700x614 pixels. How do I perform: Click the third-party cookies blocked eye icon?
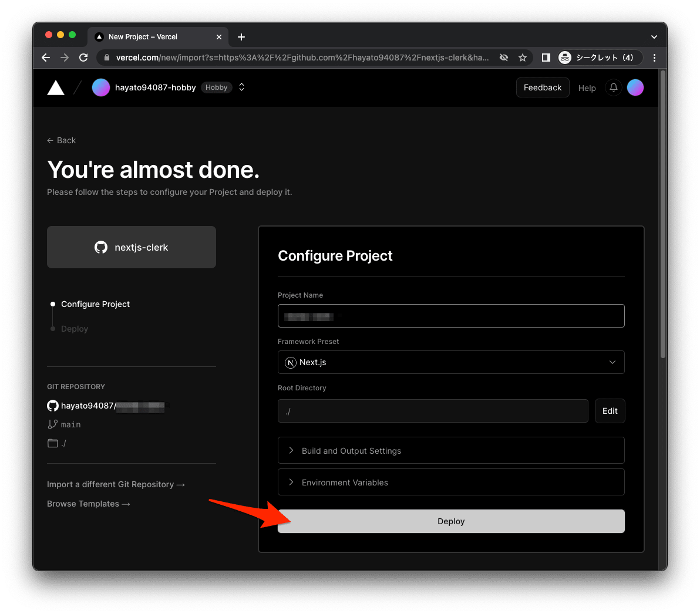(x=504, y=58)
